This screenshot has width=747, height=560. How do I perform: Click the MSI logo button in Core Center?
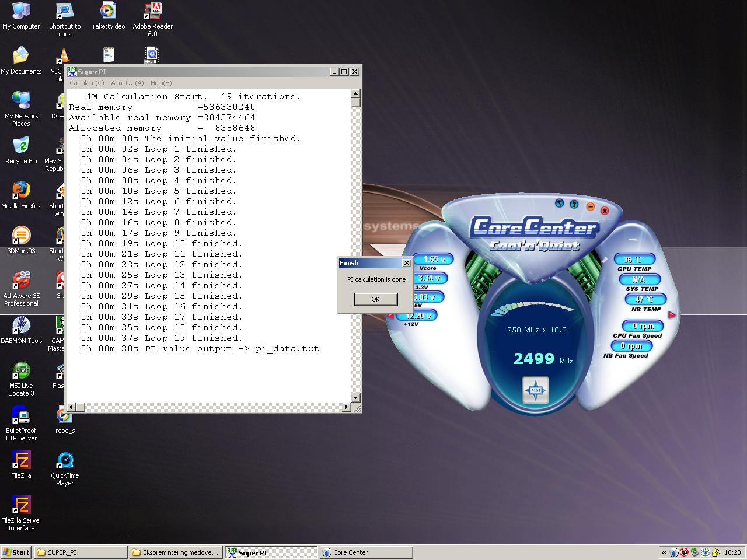pyautogui.click(x=536, y=390)
